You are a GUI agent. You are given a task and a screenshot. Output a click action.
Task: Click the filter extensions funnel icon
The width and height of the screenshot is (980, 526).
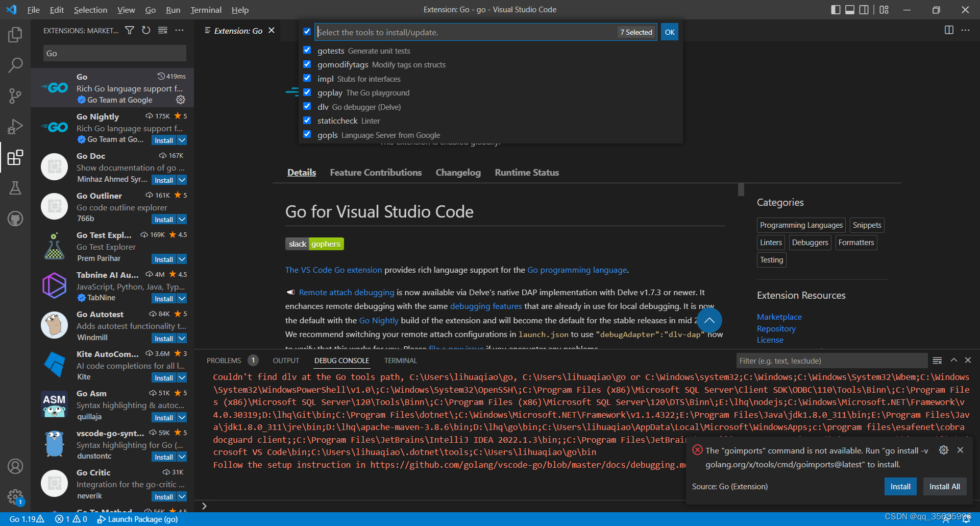tap(130, 31)
